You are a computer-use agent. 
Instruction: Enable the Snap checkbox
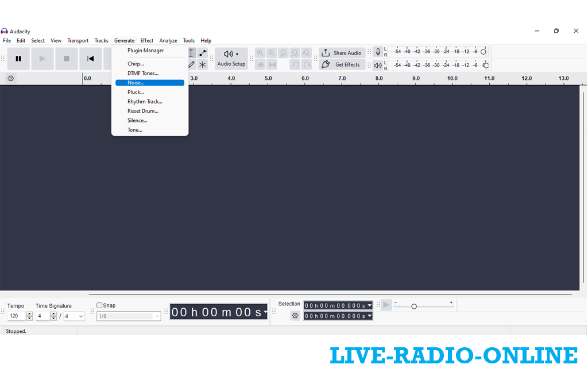99,305
